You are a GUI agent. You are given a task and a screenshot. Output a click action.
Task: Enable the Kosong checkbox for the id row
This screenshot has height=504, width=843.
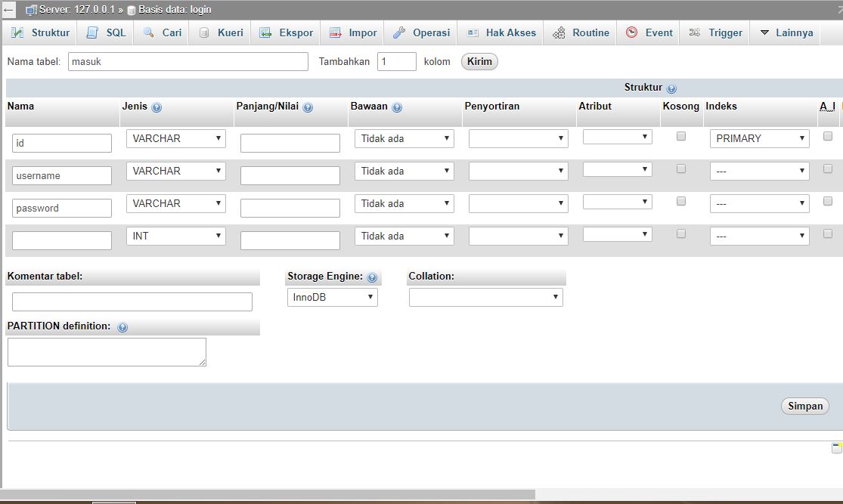(x=681, y=136)
